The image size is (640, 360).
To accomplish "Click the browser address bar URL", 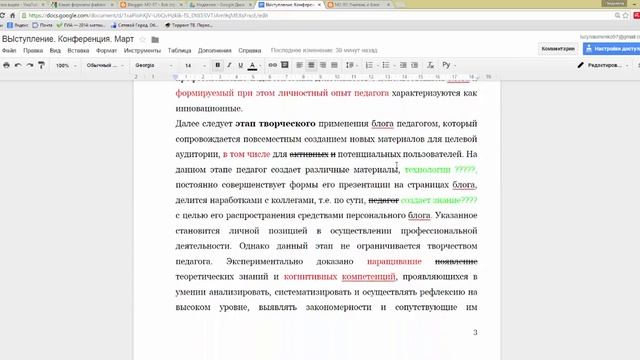I will click(x=148, y=16).
